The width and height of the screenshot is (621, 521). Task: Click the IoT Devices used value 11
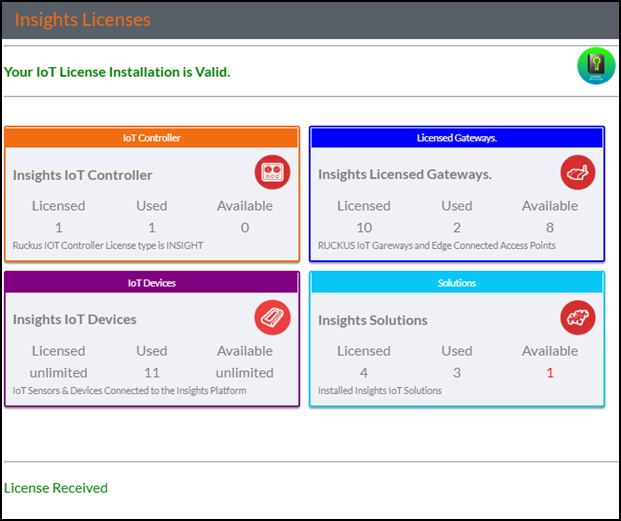152,373
